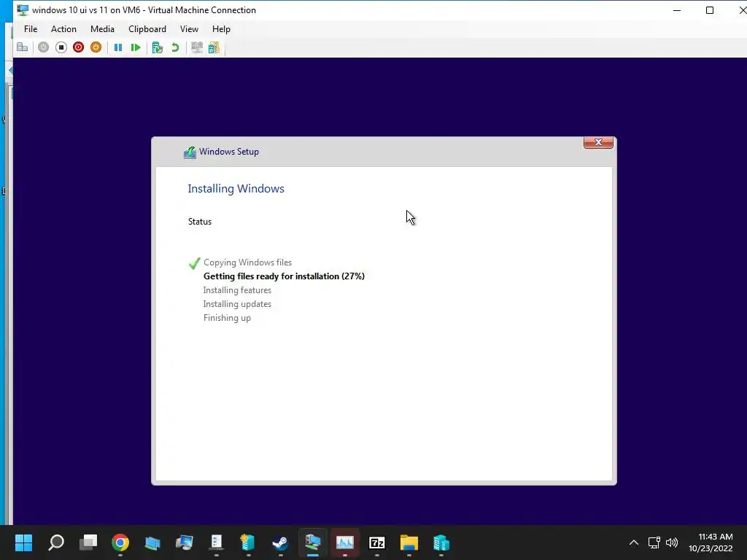Save VM state with the orange power icon
The width and height of the screenshot is (747, 560).
click(96, 47)
